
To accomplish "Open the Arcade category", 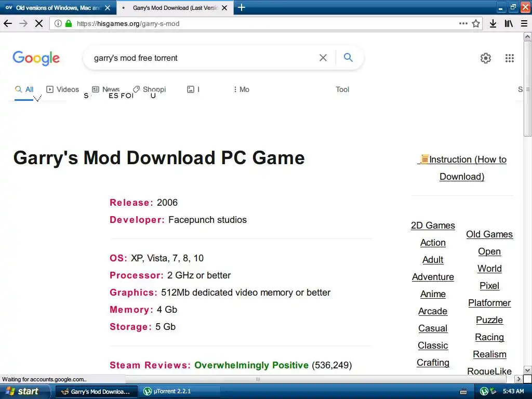I will click(433, 312).
